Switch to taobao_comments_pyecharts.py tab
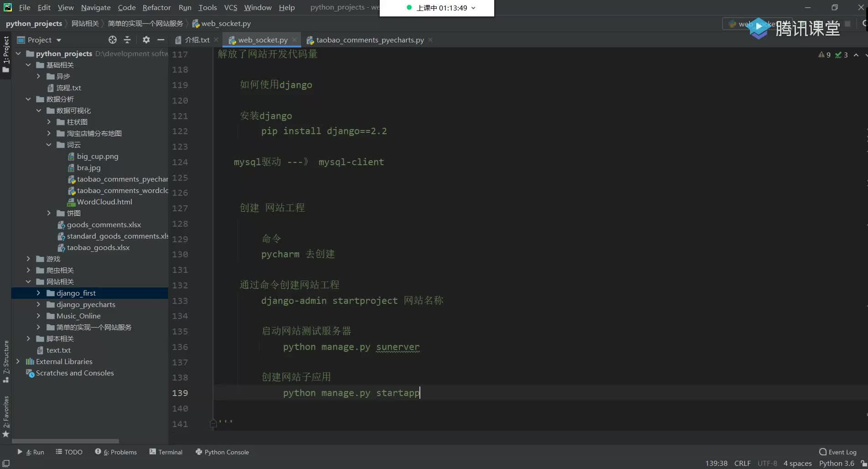 [370, 40]
